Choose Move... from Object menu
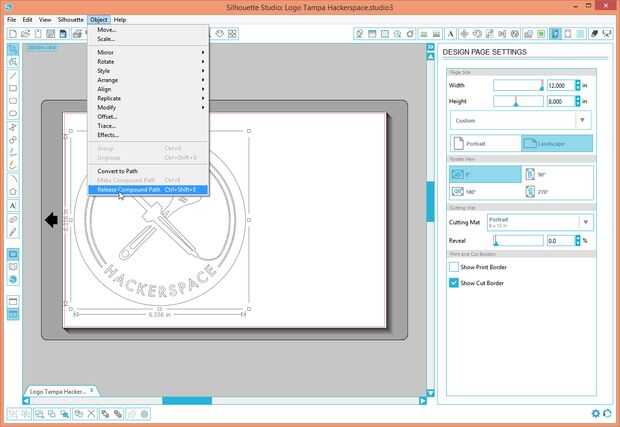Viewport: 620px width, 427px height. click(x=149, y=30)
